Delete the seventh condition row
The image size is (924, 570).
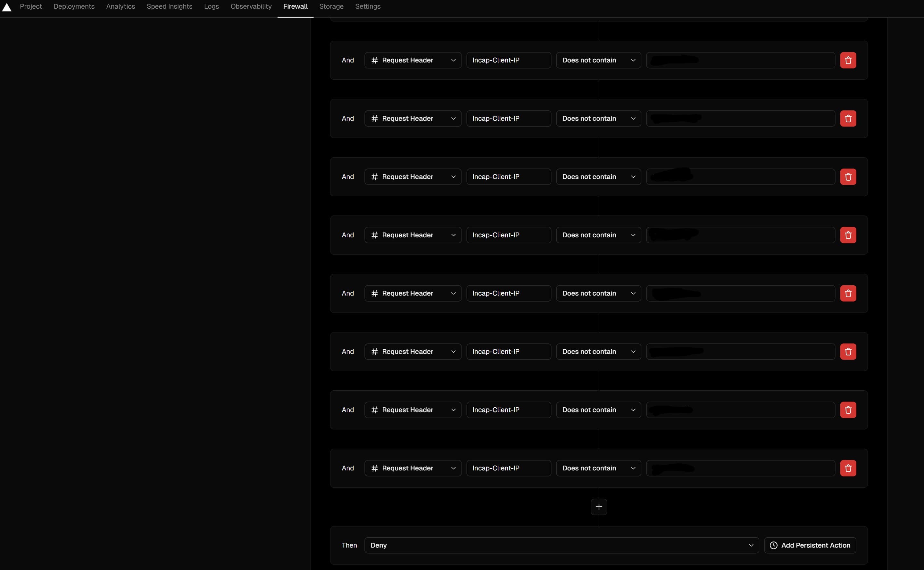tap(848, 410)
